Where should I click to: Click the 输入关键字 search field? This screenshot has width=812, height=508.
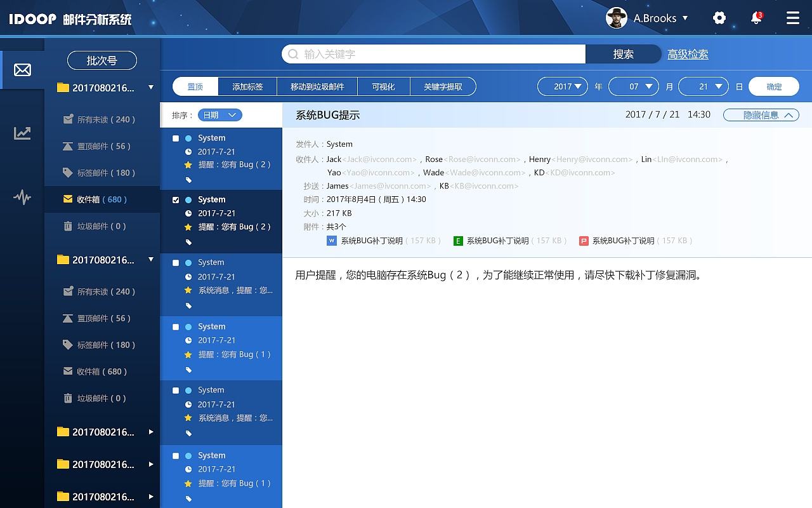[x=434, y=54]
